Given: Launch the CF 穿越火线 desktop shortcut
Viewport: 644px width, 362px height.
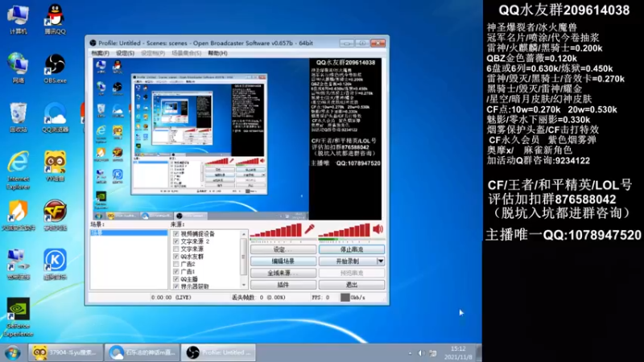Looking at the screenshot, I should click(x=55, y=216).
